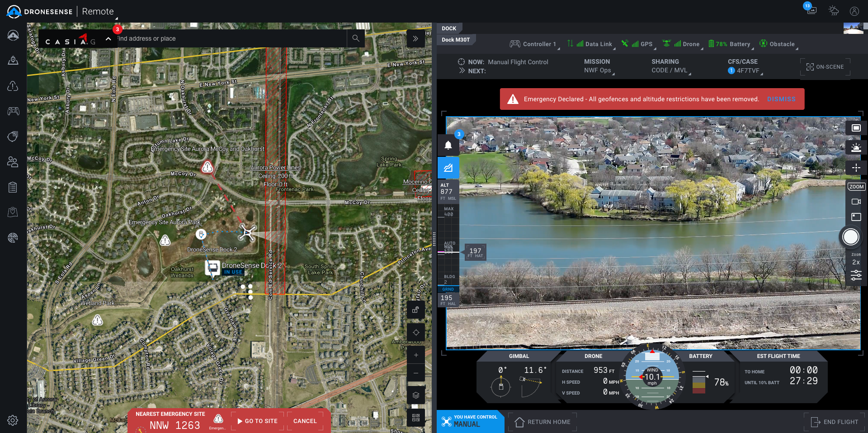The height and width of the screenshot is (433, 868).
Task: Open the weather icon in header
Action: click(x=833, y=11)
